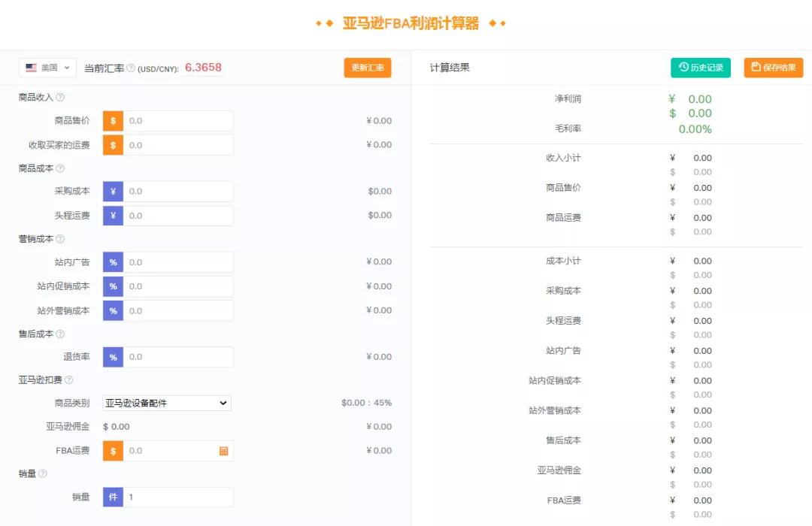Viewport: 812px width, 526px height.
Task: Click yuan unit badge for 头程运费
Action: pyautogui.click(x=113, y=216)
